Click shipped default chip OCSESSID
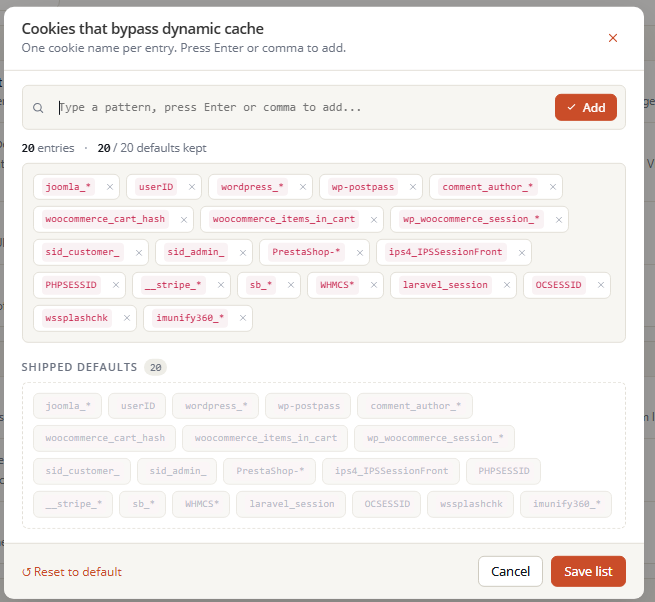 387,504
